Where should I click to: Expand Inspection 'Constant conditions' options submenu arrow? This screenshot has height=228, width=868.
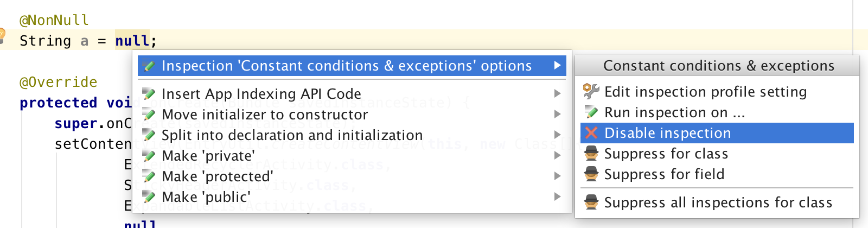pyautogui.click(x=557, y=66)
